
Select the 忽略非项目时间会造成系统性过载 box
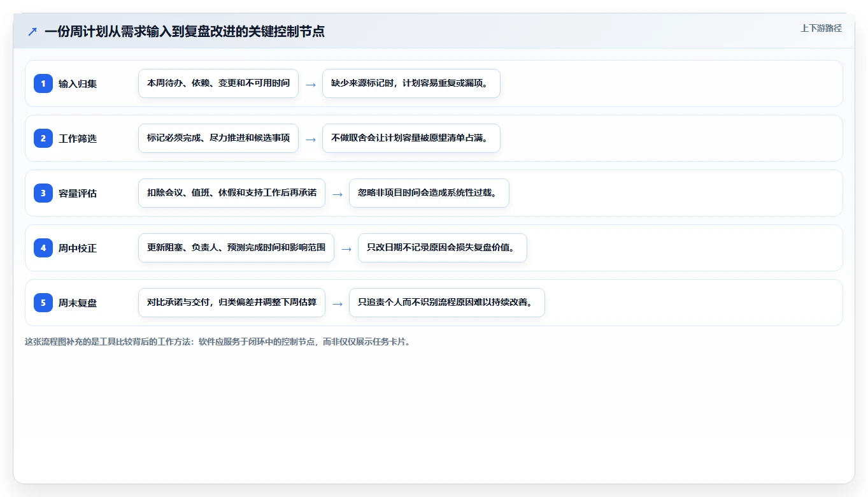coord(429,193)
